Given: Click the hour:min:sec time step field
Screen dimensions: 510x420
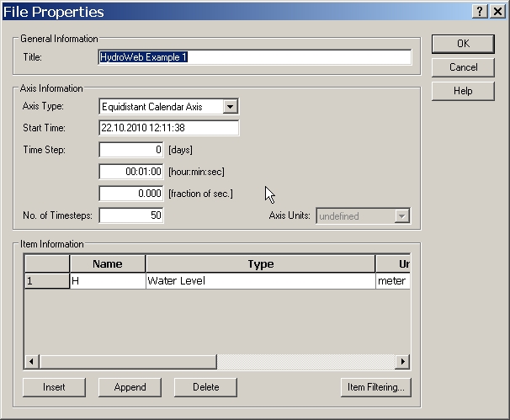Looking at the screenshot, I should coord(130,172).
